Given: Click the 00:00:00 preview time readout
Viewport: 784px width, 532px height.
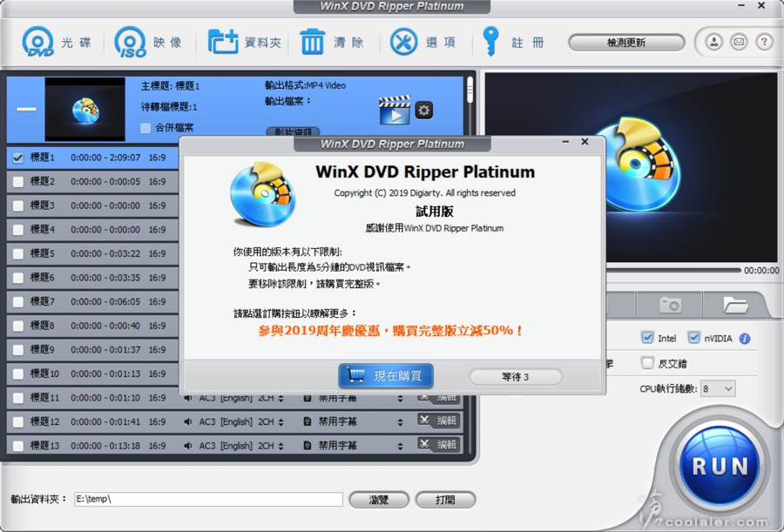Looking at the screenshot, I should click(x=761, y=271).
